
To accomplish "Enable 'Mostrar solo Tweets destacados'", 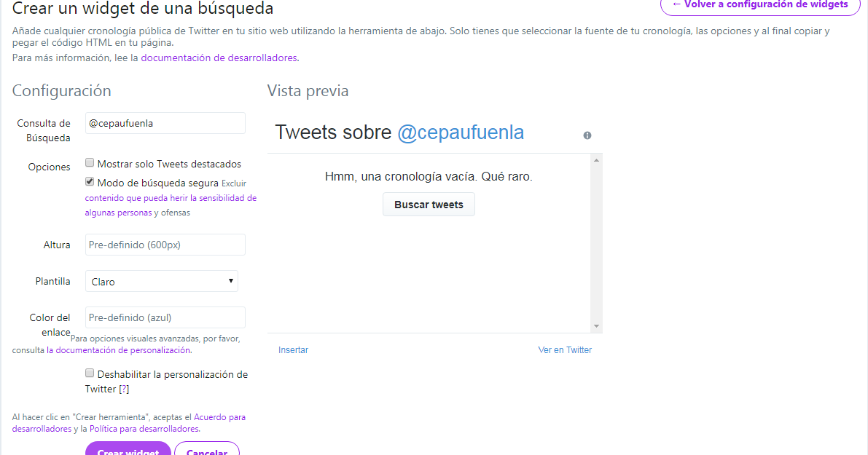I will pyautogui.click(x=90, y=162).
